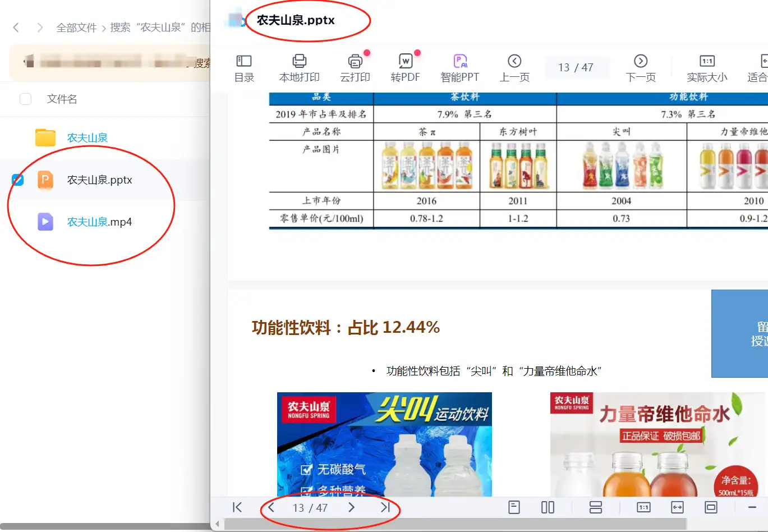The image size is (768, 532).
Task: Click fit-to-page icon in bottom bar
Action: [x=711, y=507]
